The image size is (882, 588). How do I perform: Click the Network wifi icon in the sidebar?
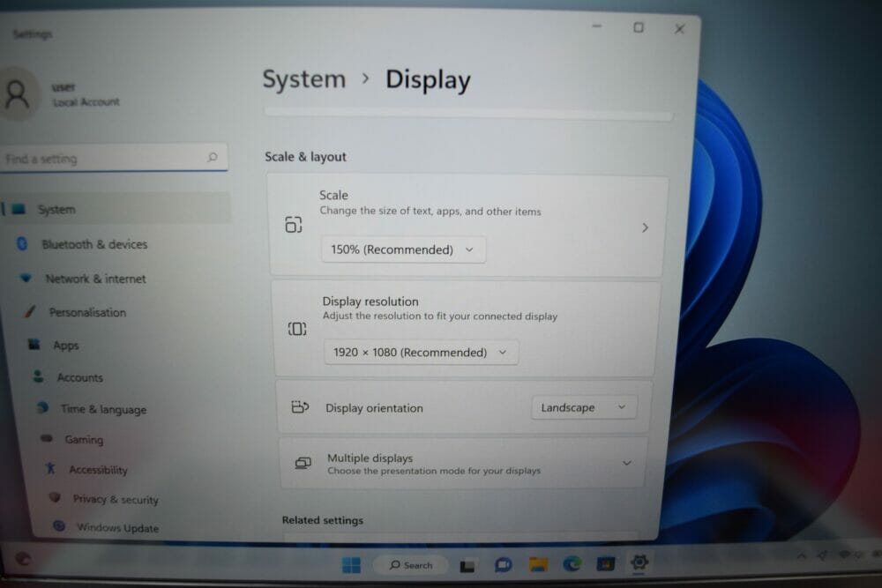26,278
